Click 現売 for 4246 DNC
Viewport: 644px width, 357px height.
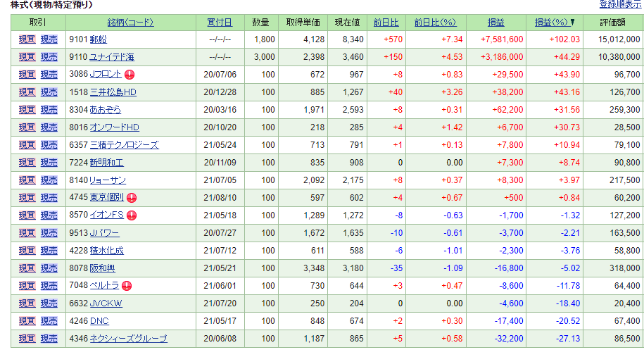click(x=49, y=321)
